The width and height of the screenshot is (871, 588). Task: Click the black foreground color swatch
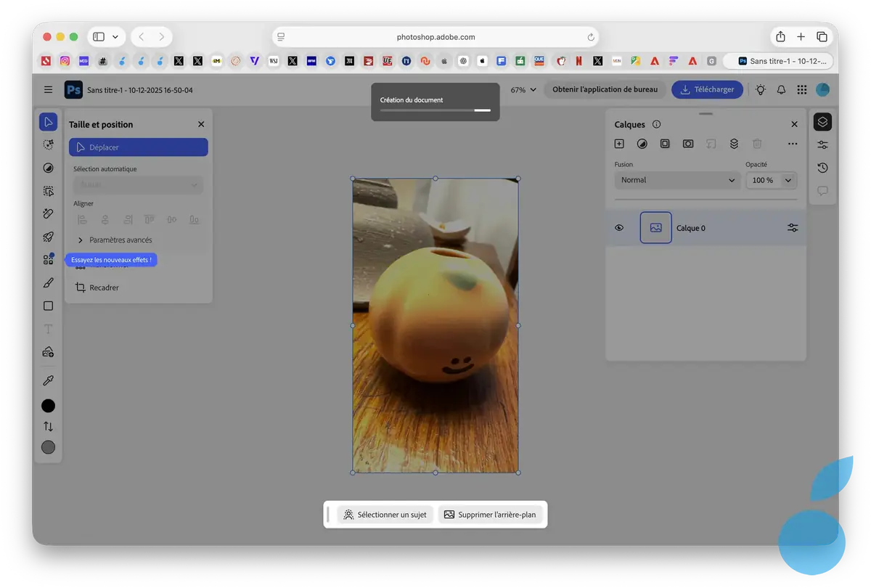click(48, 405)
